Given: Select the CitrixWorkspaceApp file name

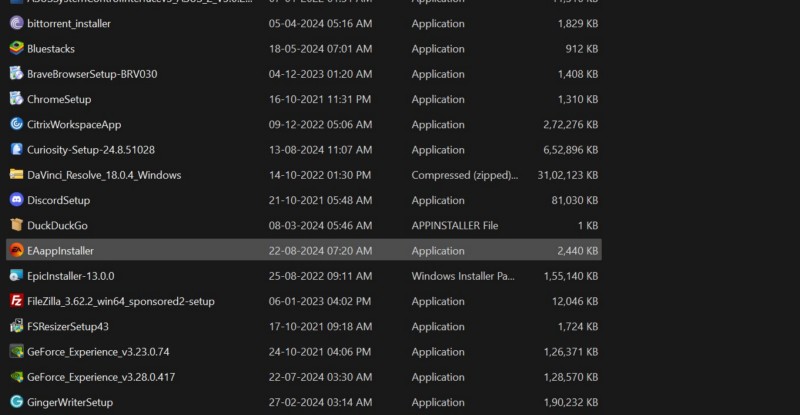Looking at the screenshot, I should pos(74,125).
